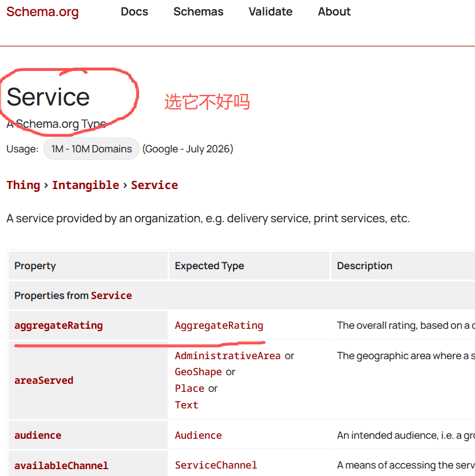The width and height of the screenshot is (475, 476).
Task: Click the Expected Type column header
Action: point(250,266)
